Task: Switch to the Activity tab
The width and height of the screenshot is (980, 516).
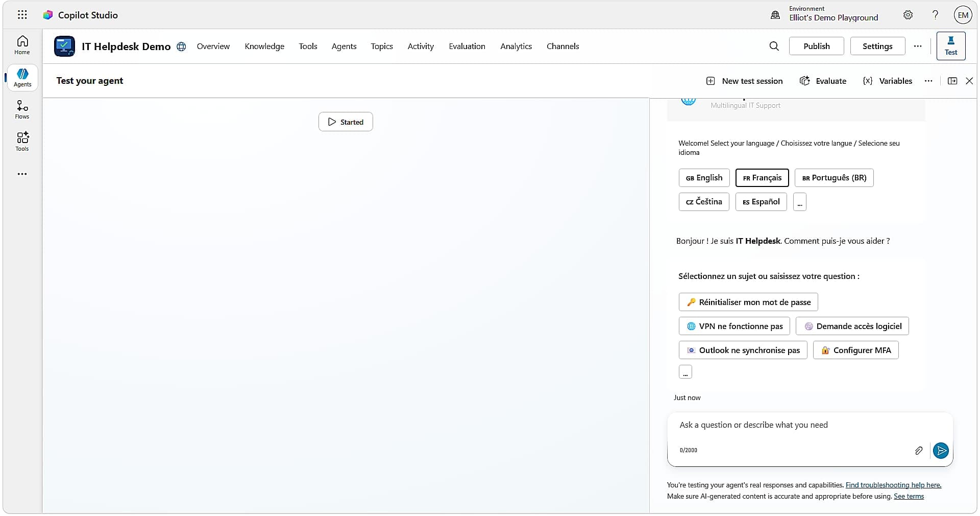Action: point(421,46)
